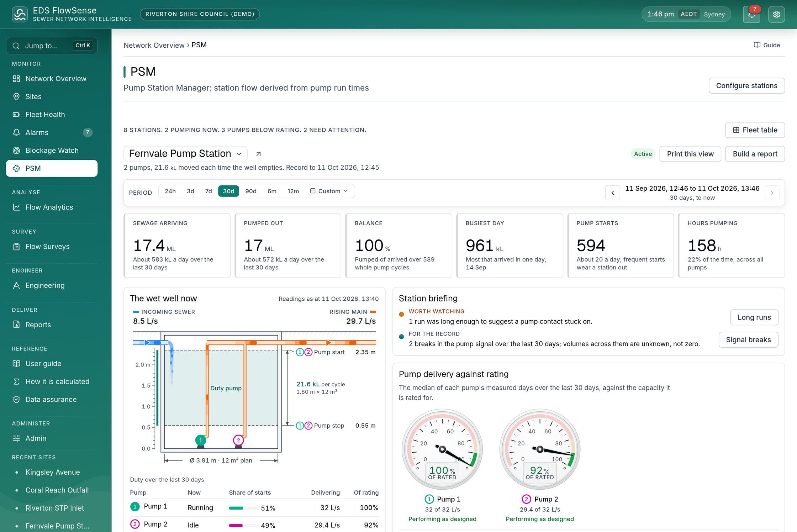Open Reports in sidebar
Viewport: 797px width, 532px height.
pos(52,325)
